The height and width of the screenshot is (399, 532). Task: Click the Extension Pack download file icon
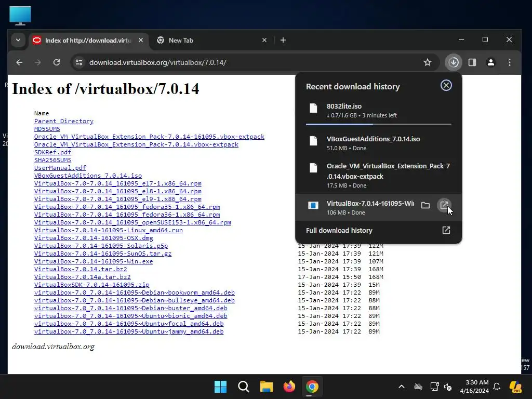(x=313, y=168)
